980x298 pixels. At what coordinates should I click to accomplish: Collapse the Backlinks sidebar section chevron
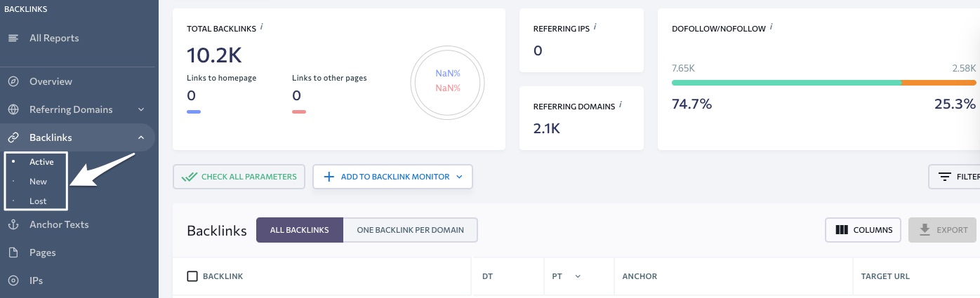tap(141, 137)
